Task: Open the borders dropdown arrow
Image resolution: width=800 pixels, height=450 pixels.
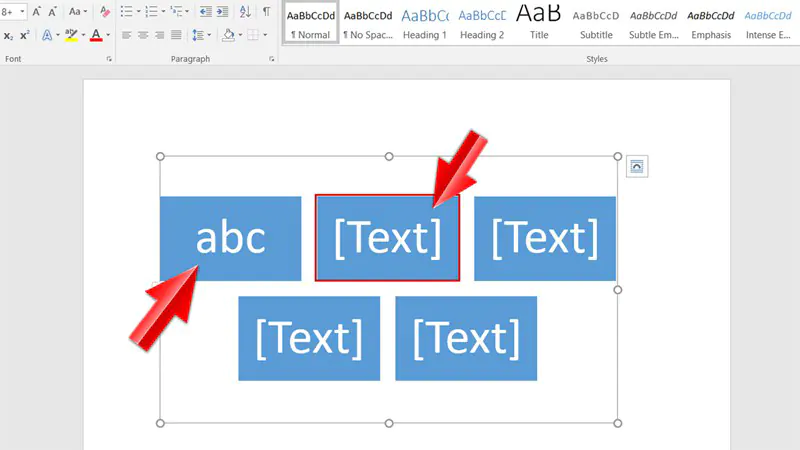Action: (x=265, y=35)
